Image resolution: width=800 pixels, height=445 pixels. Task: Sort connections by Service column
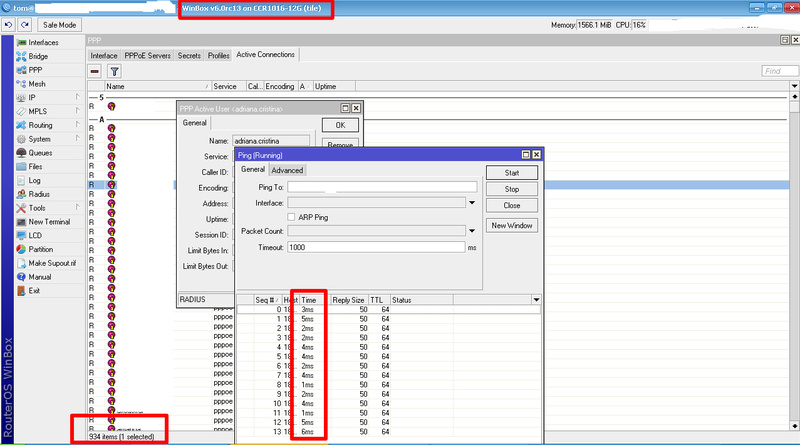coord(229,86)
